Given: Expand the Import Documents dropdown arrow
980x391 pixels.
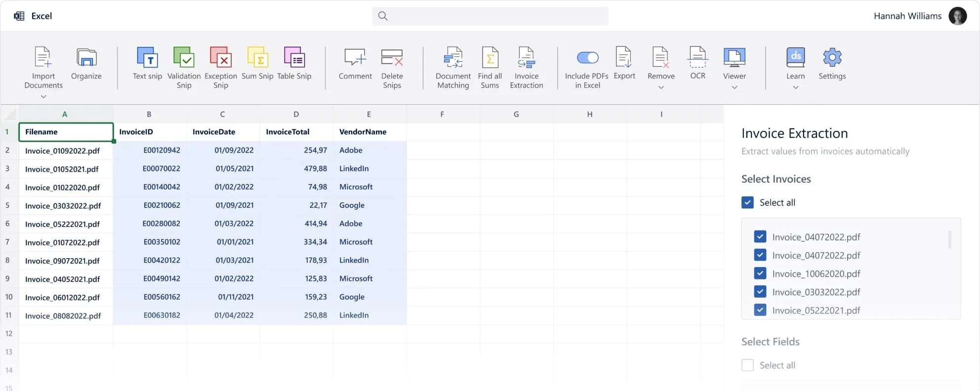Looking at the screenshot, I should point(43,97).
